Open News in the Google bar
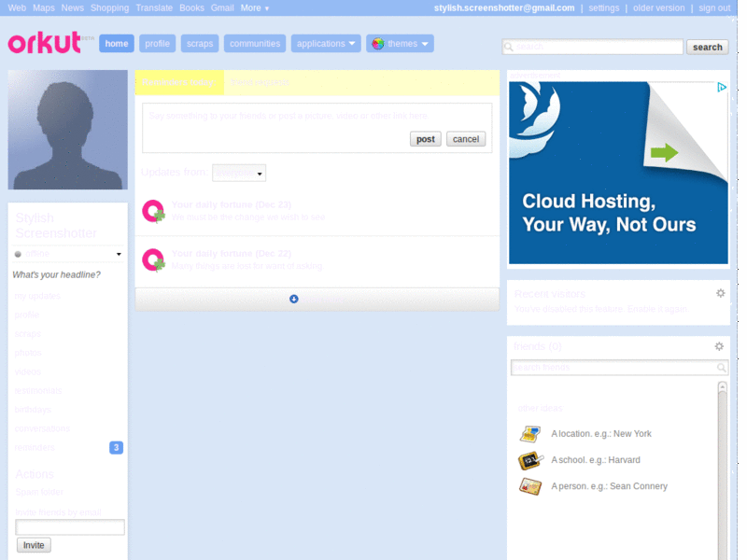 point(73,8)
